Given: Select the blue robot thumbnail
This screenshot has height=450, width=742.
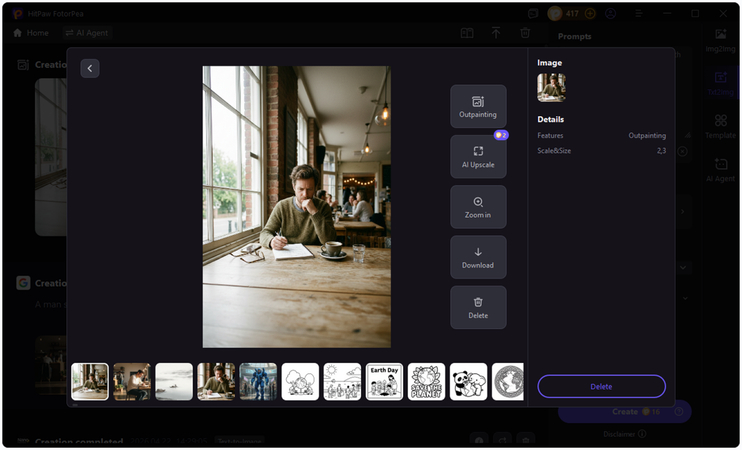Looking at the screenshot, I should pos(258,382).
